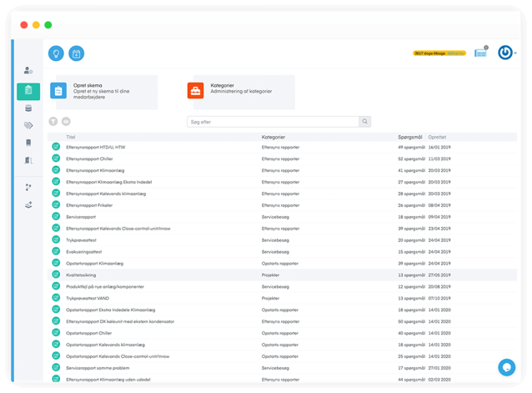The image size is (532, 393).
Task: Toggle the eye visibility icon above table
Action: [66, 121]
